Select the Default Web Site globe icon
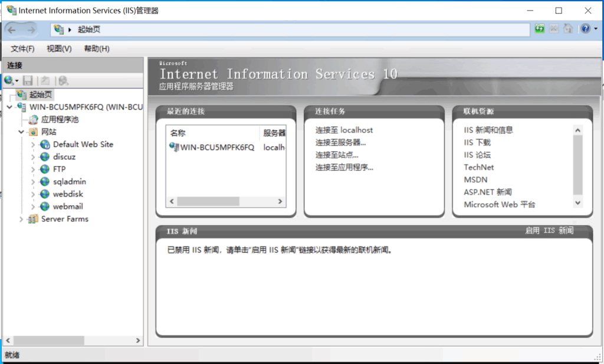The width and height of the screenshot is (604, 364). click(45, 145)
